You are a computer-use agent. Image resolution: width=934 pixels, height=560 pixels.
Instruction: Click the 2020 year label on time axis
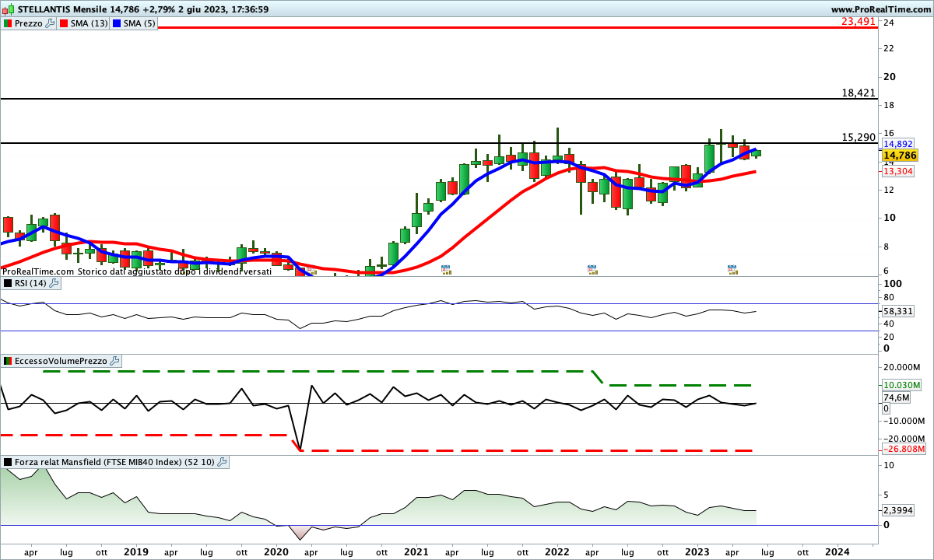coord(276,551)
